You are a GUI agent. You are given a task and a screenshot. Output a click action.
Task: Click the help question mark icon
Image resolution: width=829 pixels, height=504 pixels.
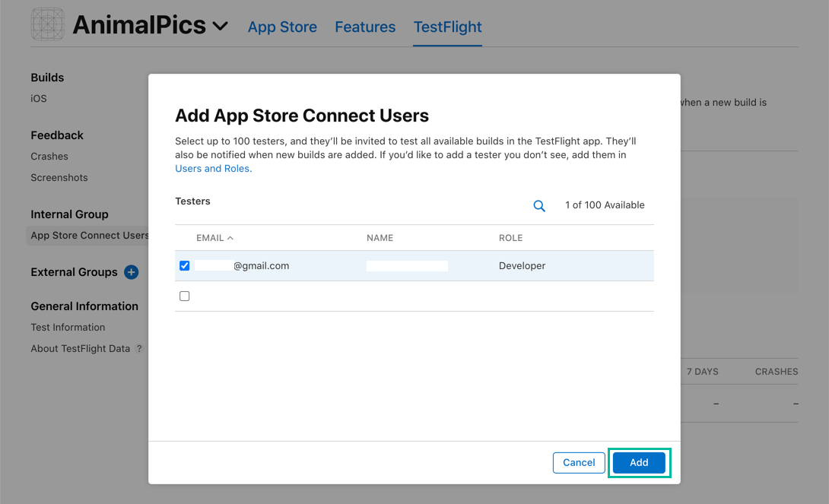coord(139,349)
